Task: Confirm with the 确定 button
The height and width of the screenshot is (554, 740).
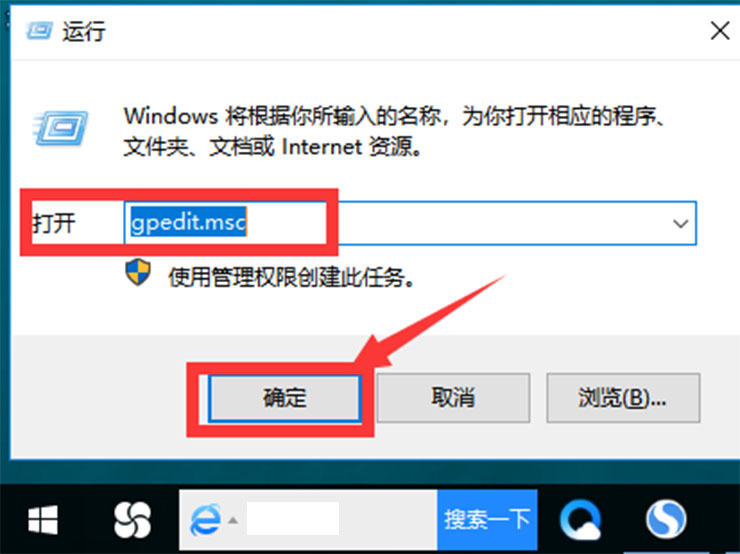Action: (x=285, y=398)
